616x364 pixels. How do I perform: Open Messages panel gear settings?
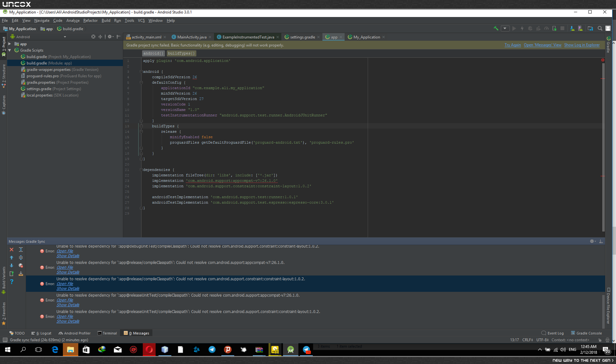point(593,241)
